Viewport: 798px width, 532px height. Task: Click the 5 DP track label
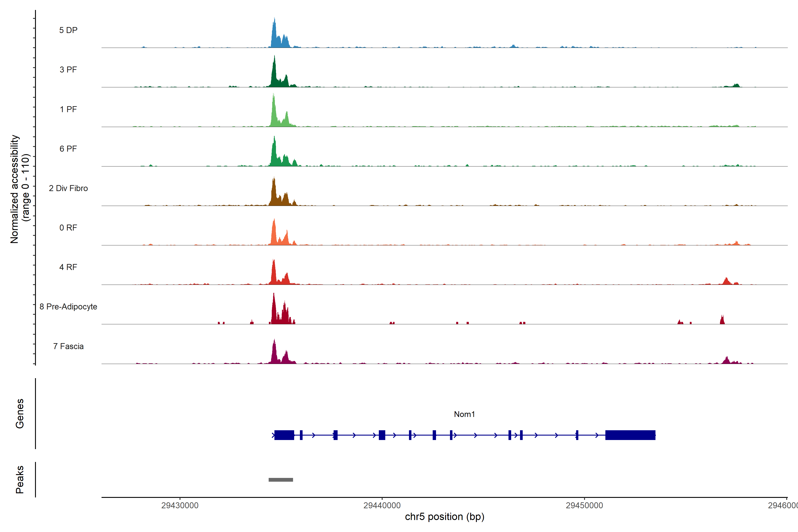coord(68,30)
